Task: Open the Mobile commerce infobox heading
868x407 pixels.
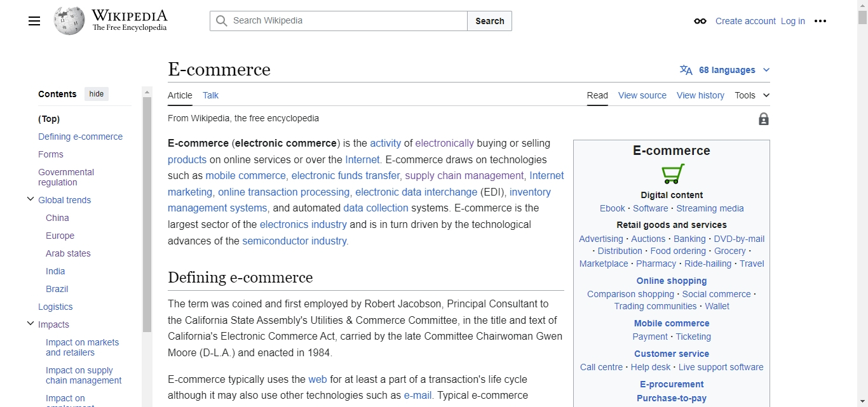Action: point(672,323)
